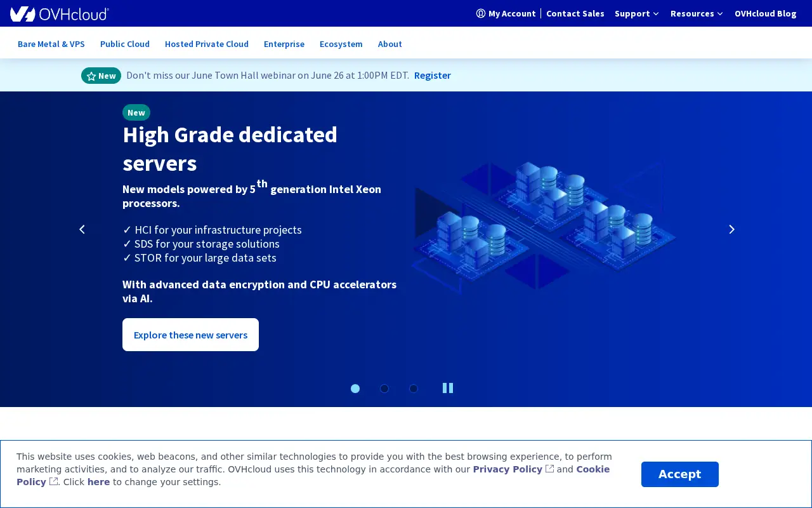
Task: Go to the previous carousel slide
Action: click(82, 229)
